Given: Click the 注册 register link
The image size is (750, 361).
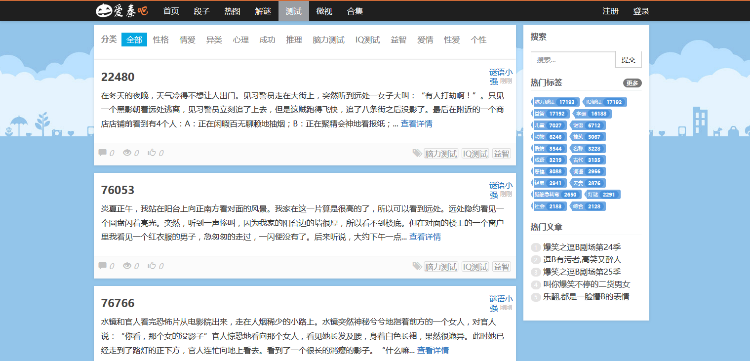Looking at the screenshot, I should tap(610, 11).
